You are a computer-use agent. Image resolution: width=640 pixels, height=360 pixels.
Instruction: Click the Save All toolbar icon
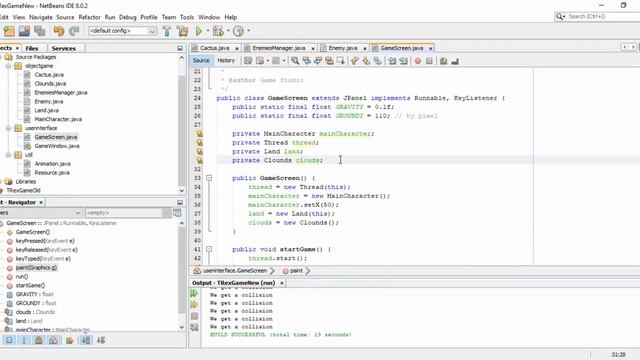(x=40, y=31)
